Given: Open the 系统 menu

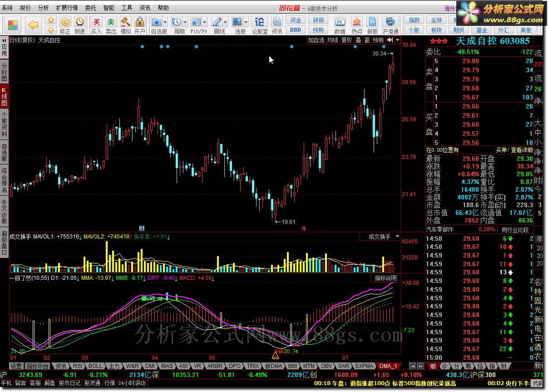Looking at the screenshot, I should coord(7,8).
